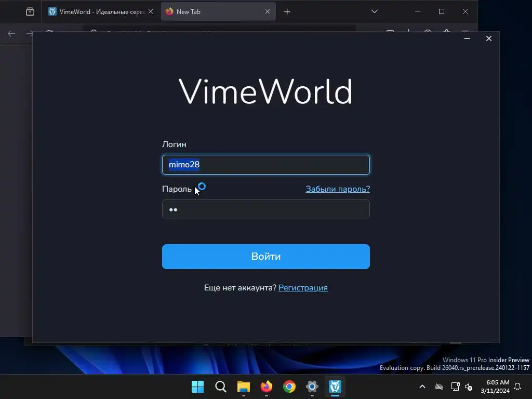
Task: Open File Explorer from taskbar
Action: coord(243,387)
